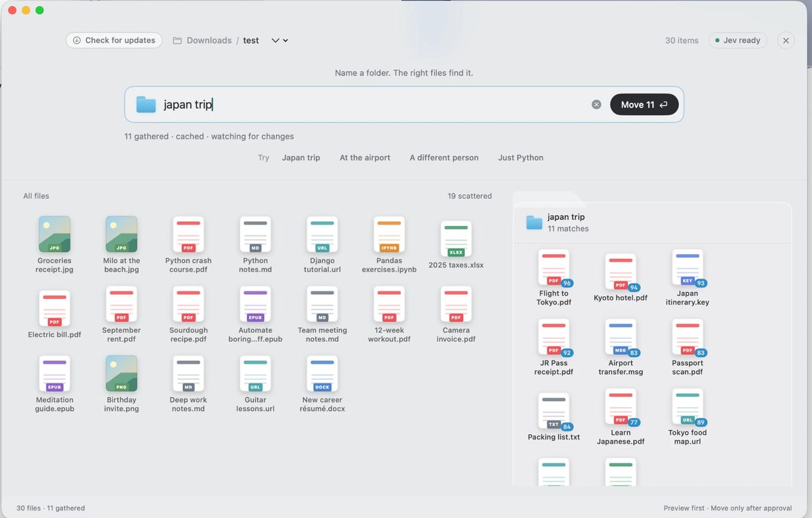Click the 12-week workout.pdf icon
812x518 pixels.
pos(389,304)
